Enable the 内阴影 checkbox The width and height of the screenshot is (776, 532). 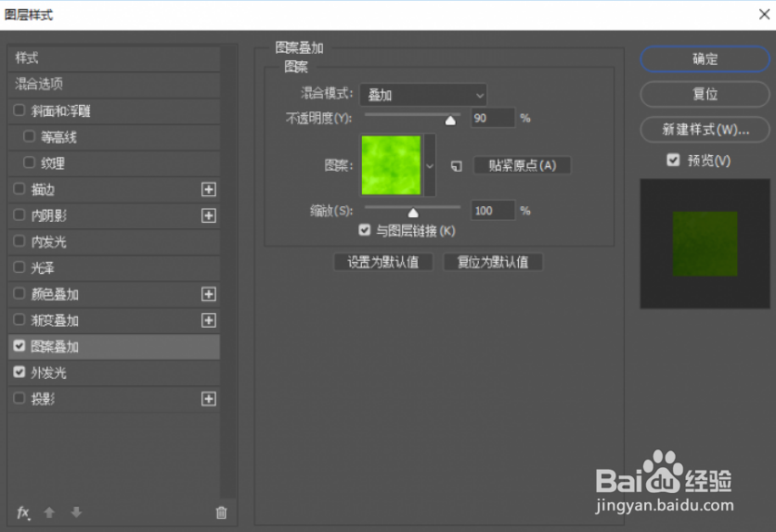[x=19, y=214]
